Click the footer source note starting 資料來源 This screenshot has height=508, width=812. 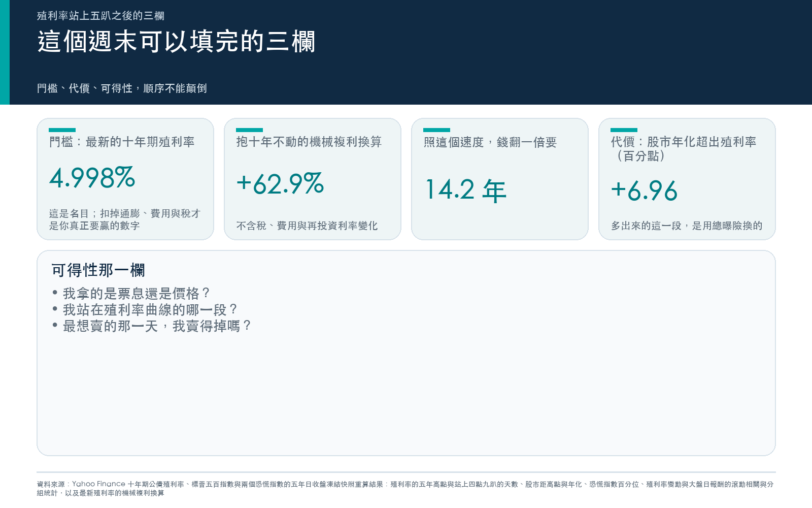point(405,489)
